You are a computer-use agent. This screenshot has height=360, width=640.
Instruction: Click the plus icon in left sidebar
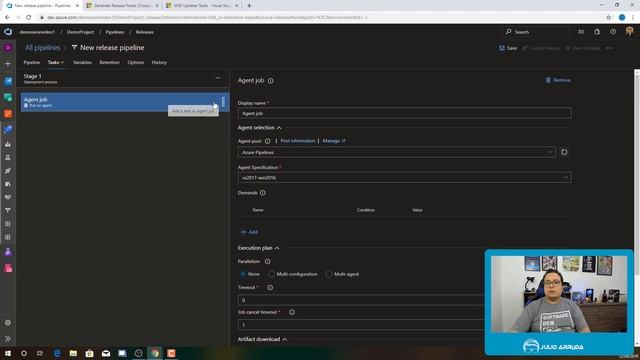(8, 64)
